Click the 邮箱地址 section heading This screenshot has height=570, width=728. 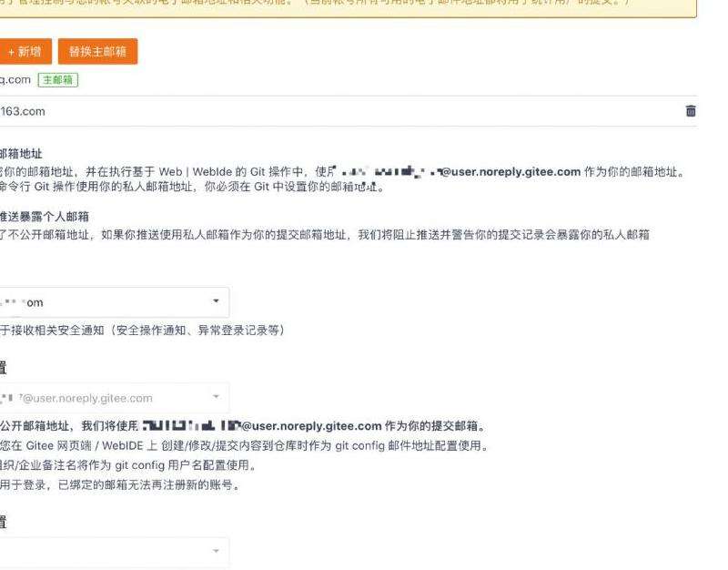click(20, 154)
